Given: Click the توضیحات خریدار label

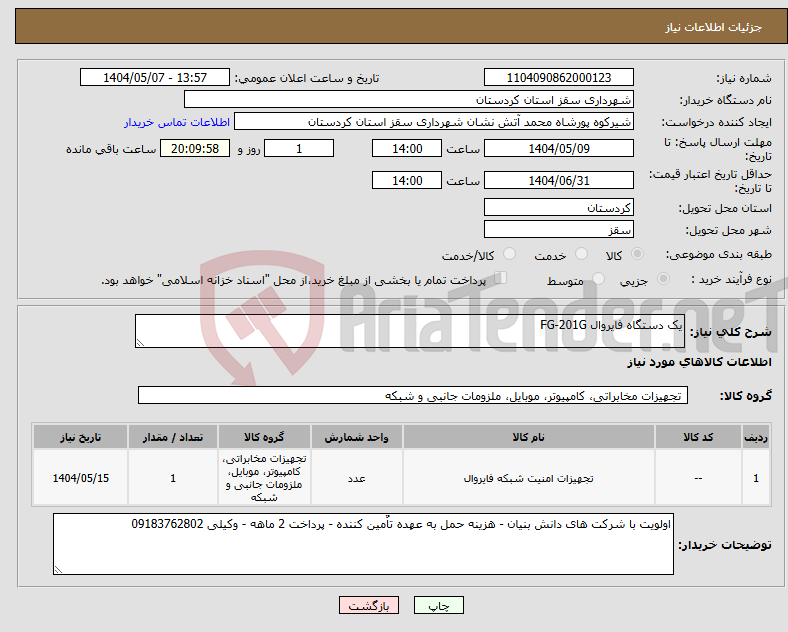Looking at the screenshot, I should coord(725,545).
